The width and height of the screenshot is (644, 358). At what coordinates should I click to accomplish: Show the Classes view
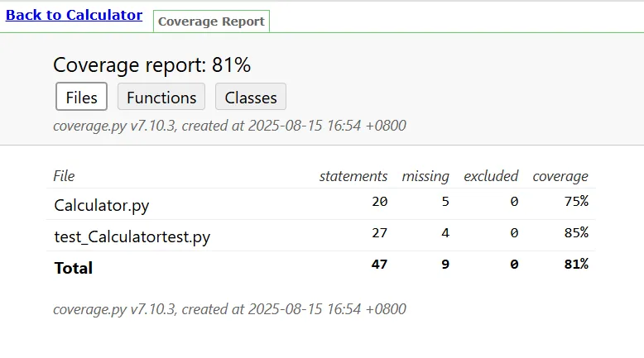coord(251,98)
